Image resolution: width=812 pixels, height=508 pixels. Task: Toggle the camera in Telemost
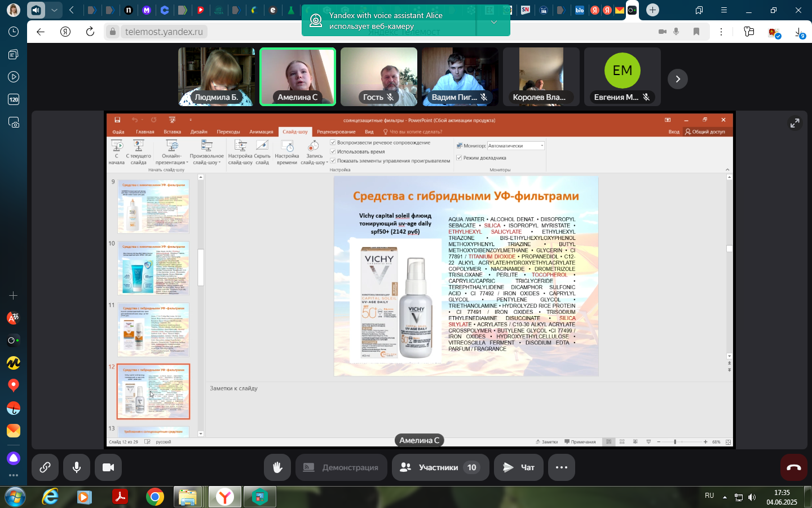click(108, 467)
